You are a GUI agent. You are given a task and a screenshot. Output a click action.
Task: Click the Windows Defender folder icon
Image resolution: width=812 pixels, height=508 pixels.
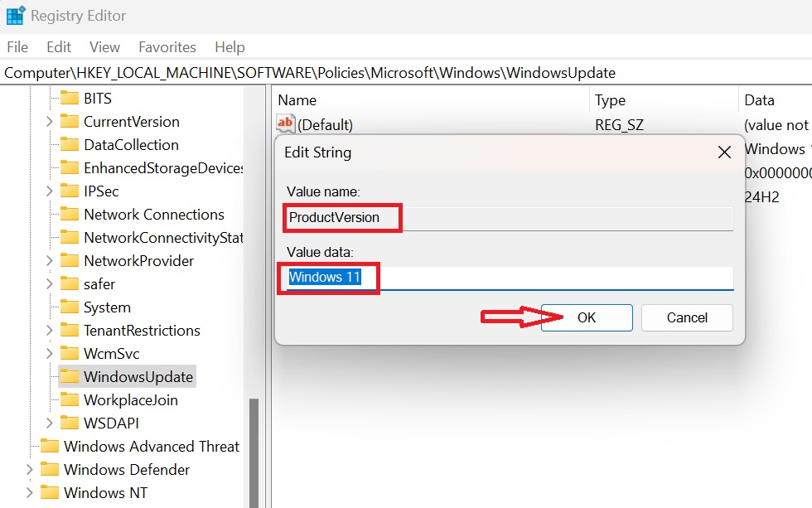point(50,469)
